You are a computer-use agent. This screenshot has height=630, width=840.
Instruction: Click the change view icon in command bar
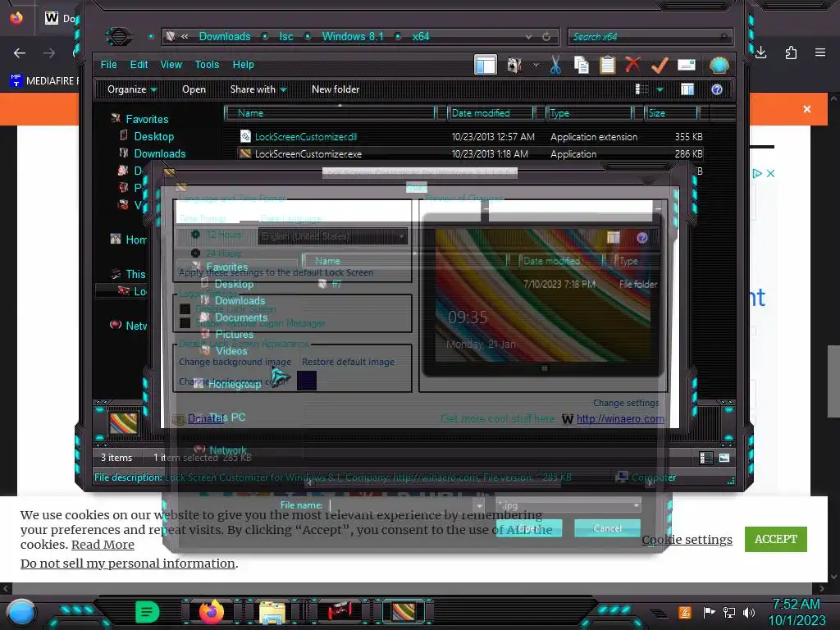point(641,89)
